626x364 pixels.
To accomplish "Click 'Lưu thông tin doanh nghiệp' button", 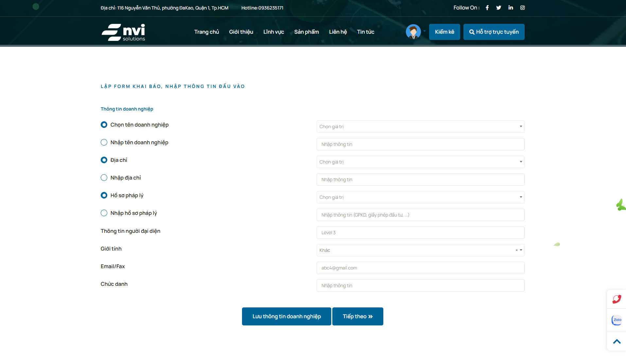I will pos(287,316).
